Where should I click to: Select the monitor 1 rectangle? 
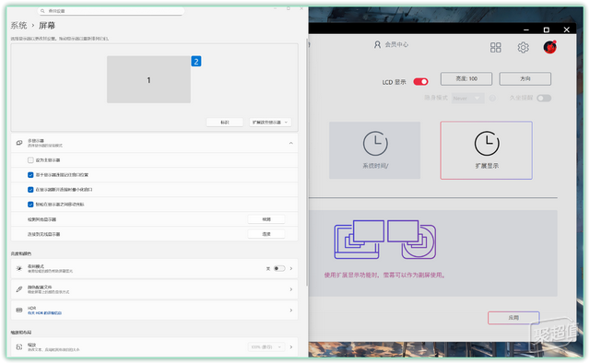148,80
